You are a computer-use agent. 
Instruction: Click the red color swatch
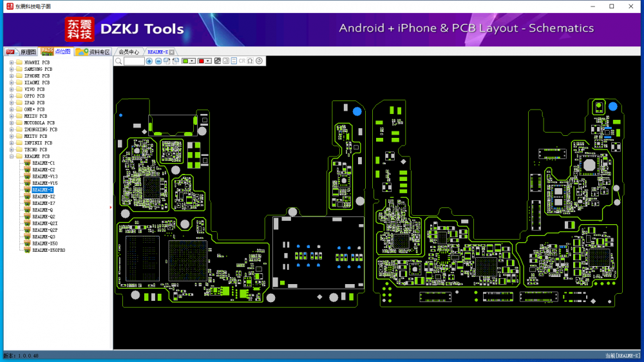pos(201,61)
